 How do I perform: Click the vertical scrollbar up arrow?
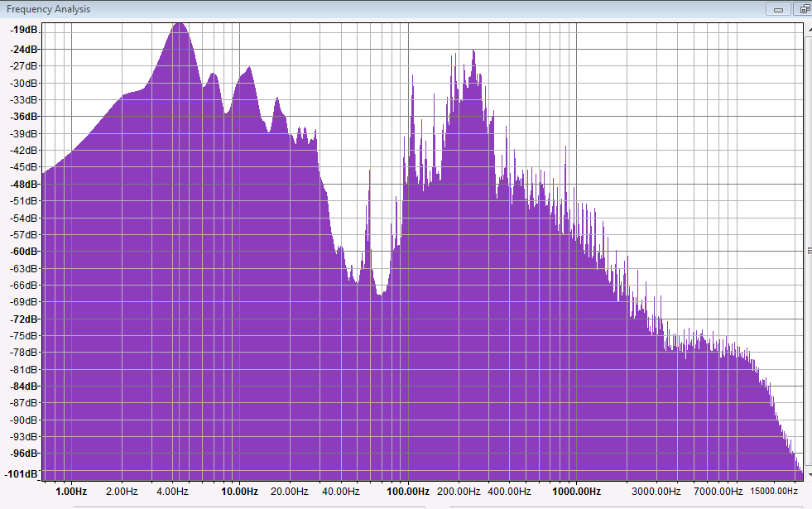(x=808, y=27)
